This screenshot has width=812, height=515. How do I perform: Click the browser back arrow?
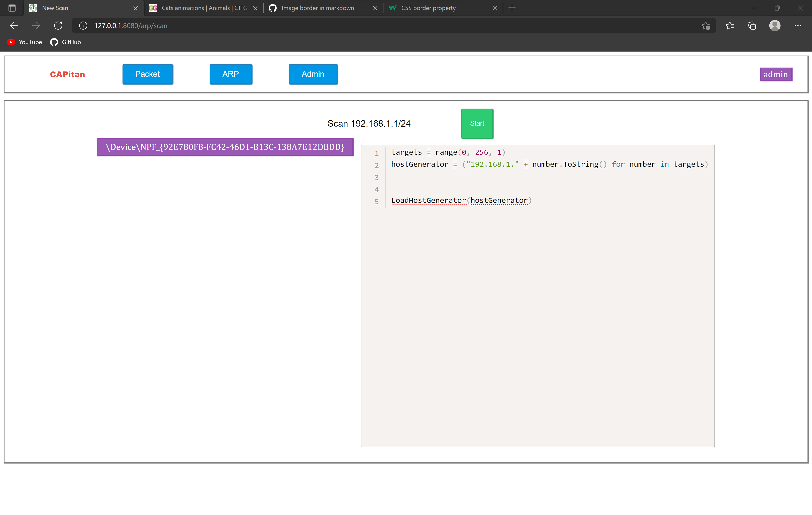[14, 26]
